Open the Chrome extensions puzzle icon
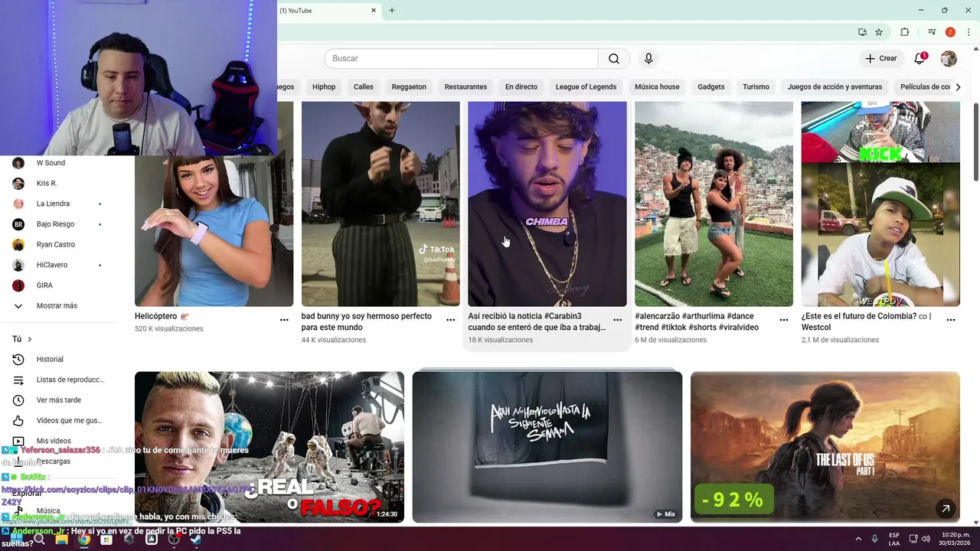 point(904,32)
